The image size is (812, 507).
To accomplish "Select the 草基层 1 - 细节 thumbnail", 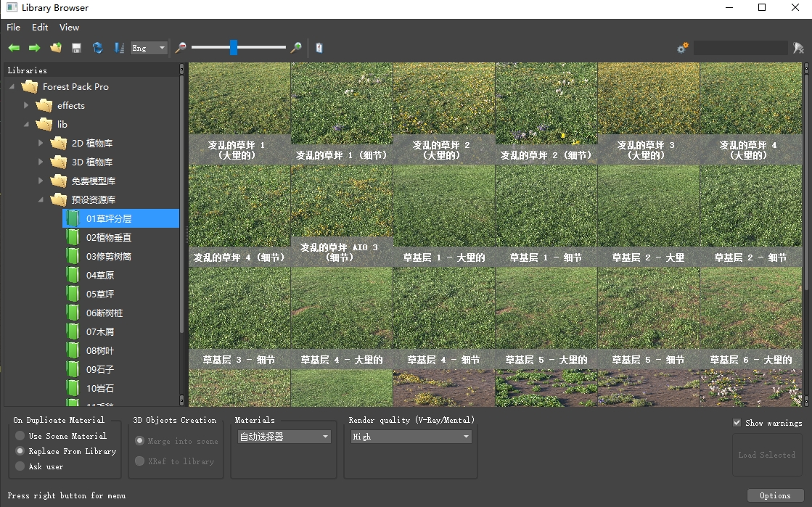I will click(546, 216).
